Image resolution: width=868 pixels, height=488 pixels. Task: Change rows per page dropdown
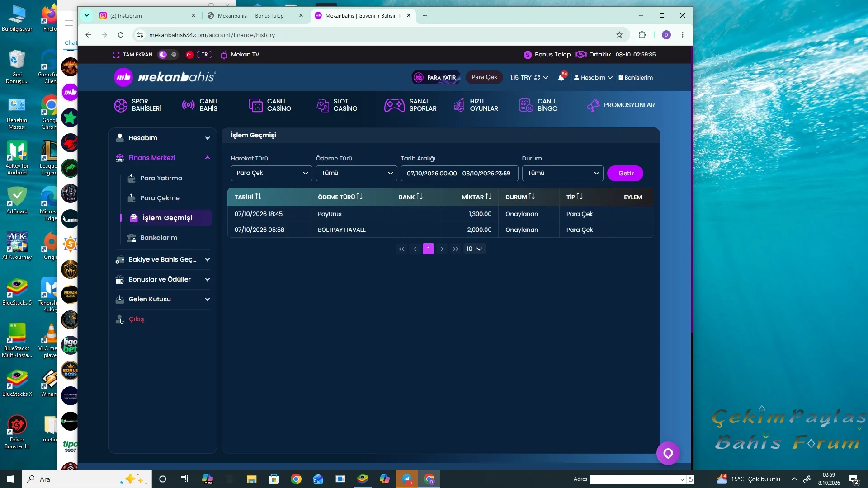point(474,249)
